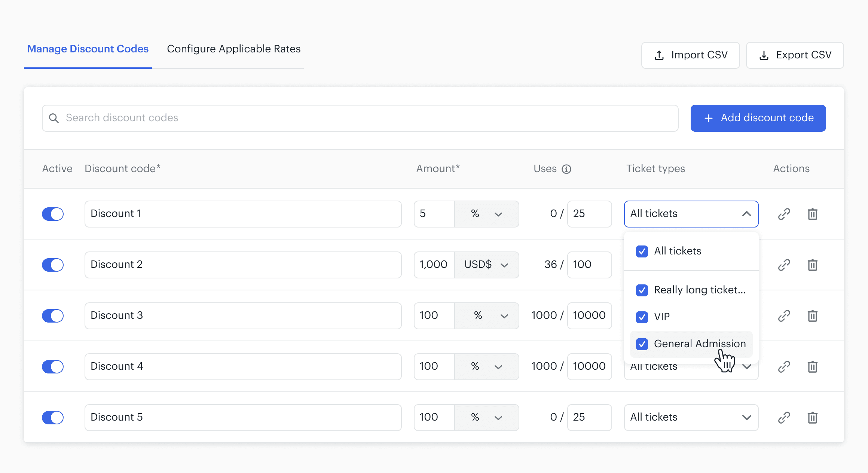Image resolution: width=868 pixels, height=473 pixels.
Task: Click the Uses info icon
Action: pyautogui.click(x=566, y=169)
